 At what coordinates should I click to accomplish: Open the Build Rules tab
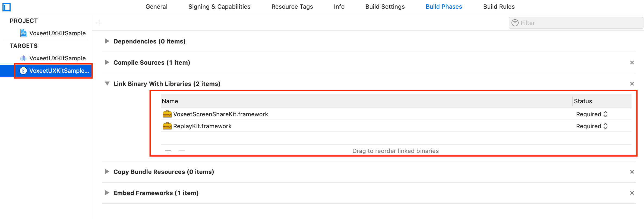point(499,7)
